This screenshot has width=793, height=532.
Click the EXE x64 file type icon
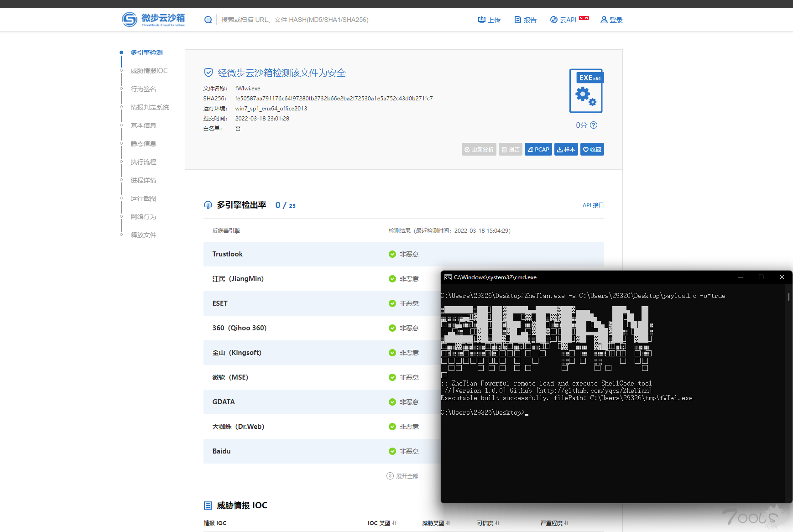coord(586,91)
